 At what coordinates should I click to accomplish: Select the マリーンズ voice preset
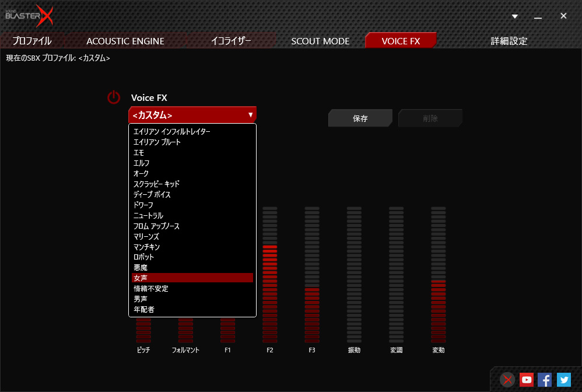point(192,236)
